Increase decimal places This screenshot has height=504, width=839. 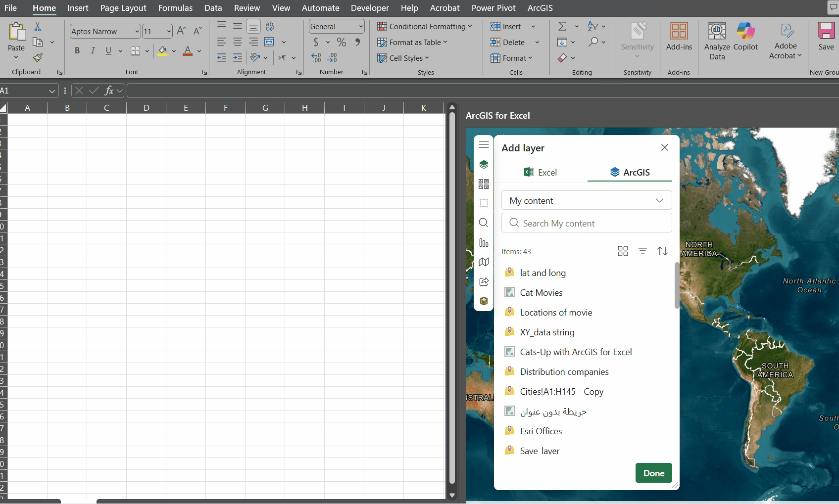tap(316, 58)
